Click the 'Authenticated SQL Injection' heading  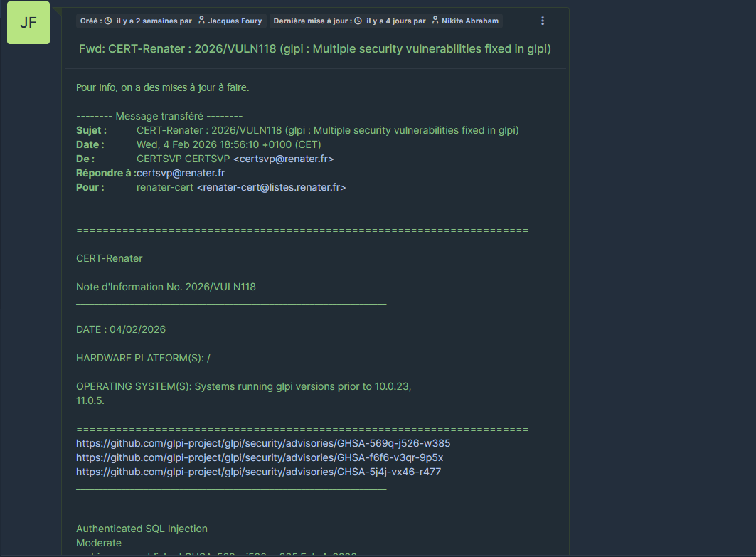point(142,529)
